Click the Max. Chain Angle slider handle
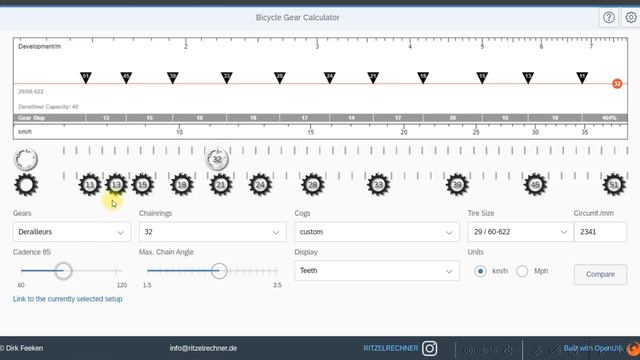Screen dimensions: 640x360 [x=219, y=271]
